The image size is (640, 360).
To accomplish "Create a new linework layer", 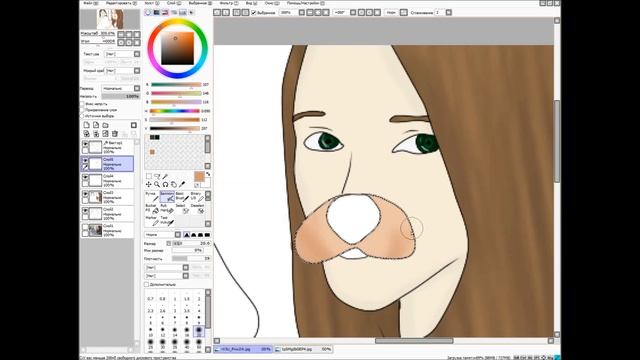I will (x=96, y=125).
